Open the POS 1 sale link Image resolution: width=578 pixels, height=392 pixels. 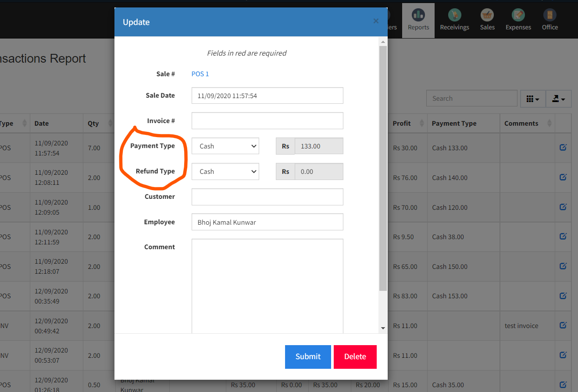tap(200, 74)
